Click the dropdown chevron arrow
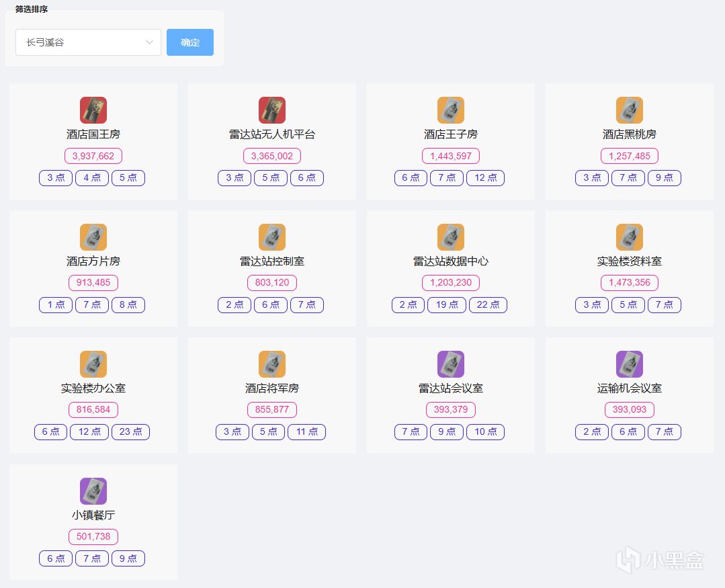725x588 pixels. point(149,42)
